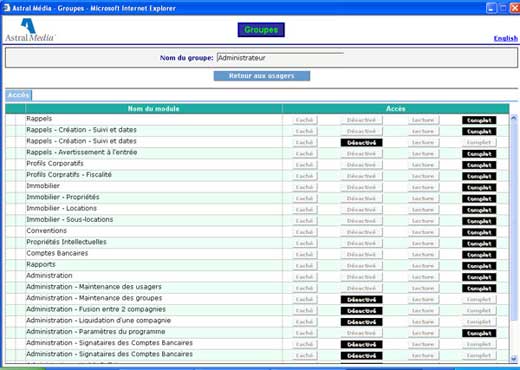Image resolution: width=520 pixels, height=370 pixels.
Task: Set Immobilier - Propriétés to Caché
Action: (305, 199)
